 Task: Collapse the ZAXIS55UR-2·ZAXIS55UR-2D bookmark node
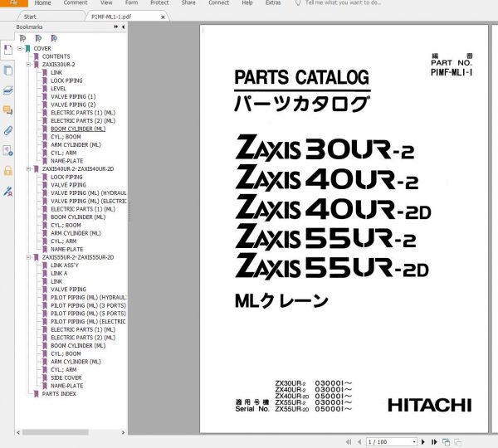(28, 257)
